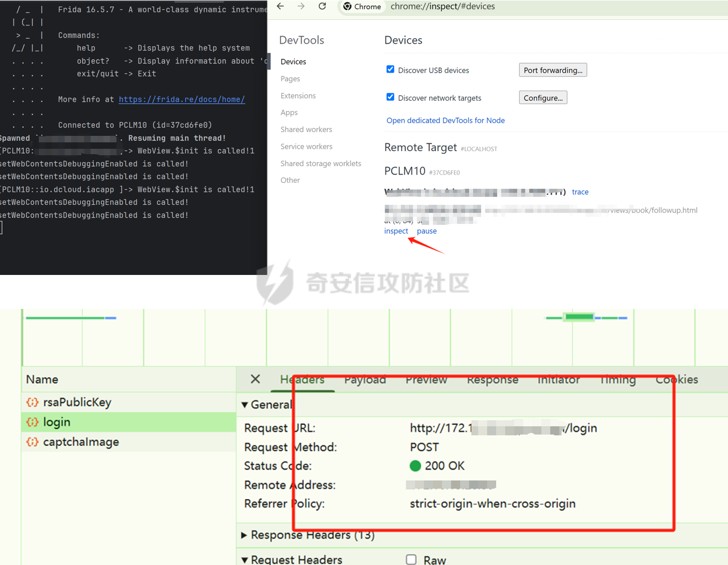Select Other in DevTools sidebar
The width and height of the screenshot is (728, 565).
(x=290, y=180)
